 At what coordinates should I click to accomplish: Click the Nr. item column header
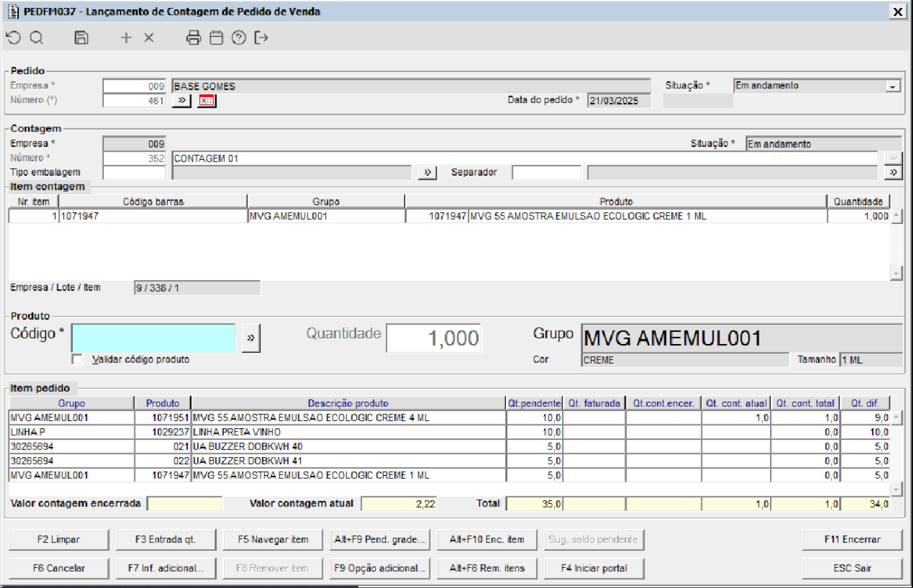point(33,201)
